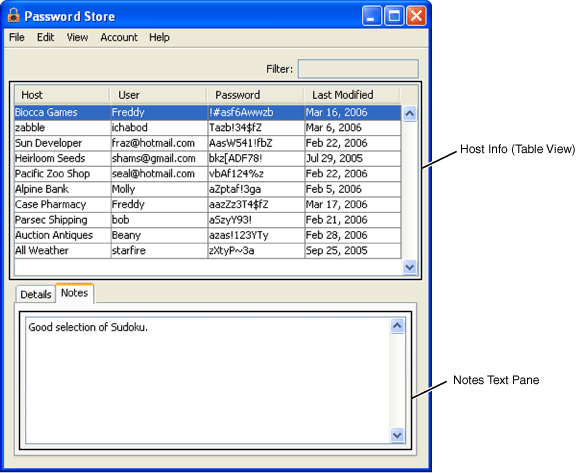Select the Pacific Zoo Shop host cell

(62, 174)
